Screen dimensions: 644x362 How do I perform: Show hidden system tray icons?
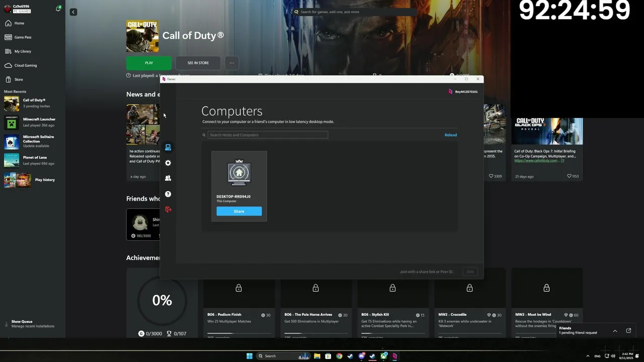click(x=588, y=356)
